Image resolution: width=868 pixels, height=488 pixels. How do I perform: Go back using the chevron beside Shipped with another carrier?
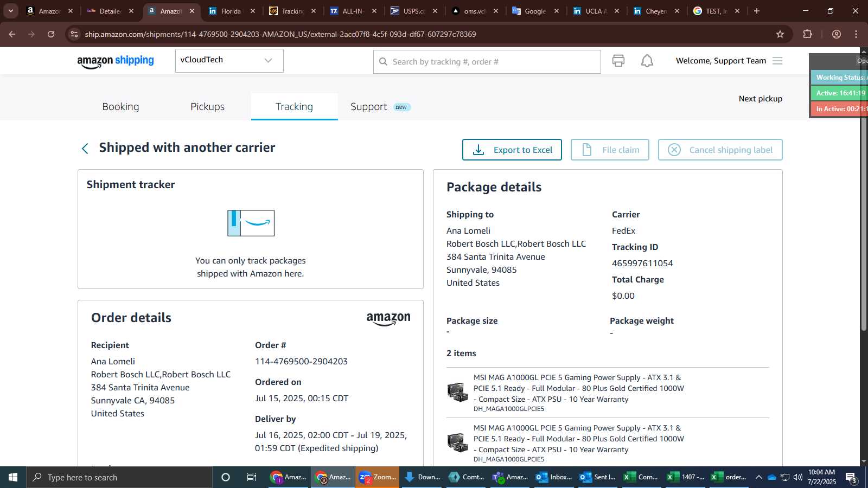(x=85, y=149)
